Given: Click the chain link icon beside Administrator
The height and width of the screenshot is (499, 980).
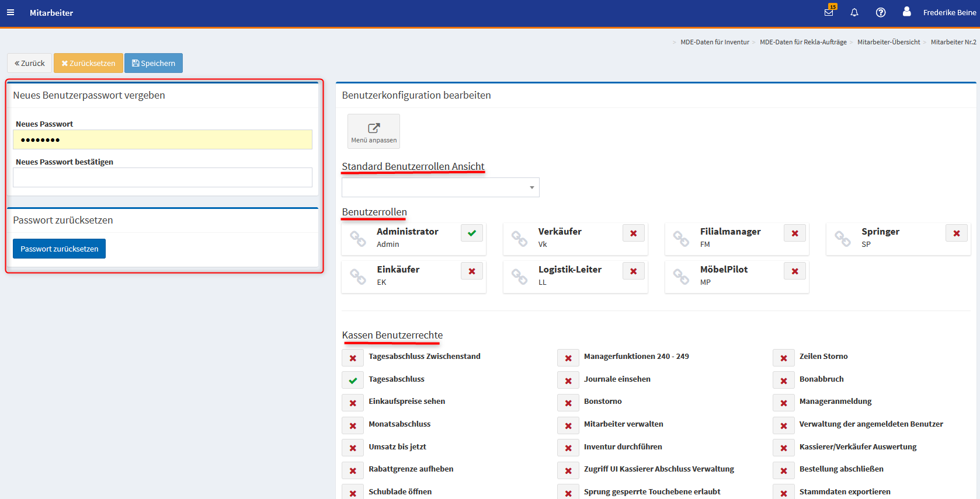Looking at the screenshot, I should pos(358,238).
